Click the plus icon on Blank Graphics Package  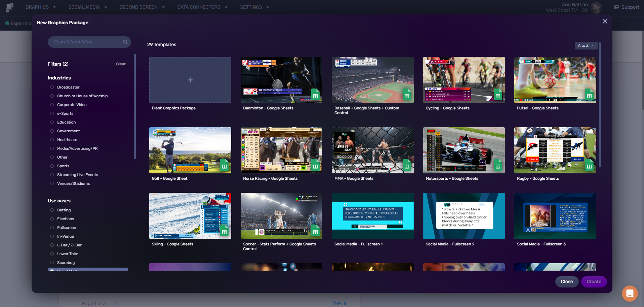[x=190, y=80]
